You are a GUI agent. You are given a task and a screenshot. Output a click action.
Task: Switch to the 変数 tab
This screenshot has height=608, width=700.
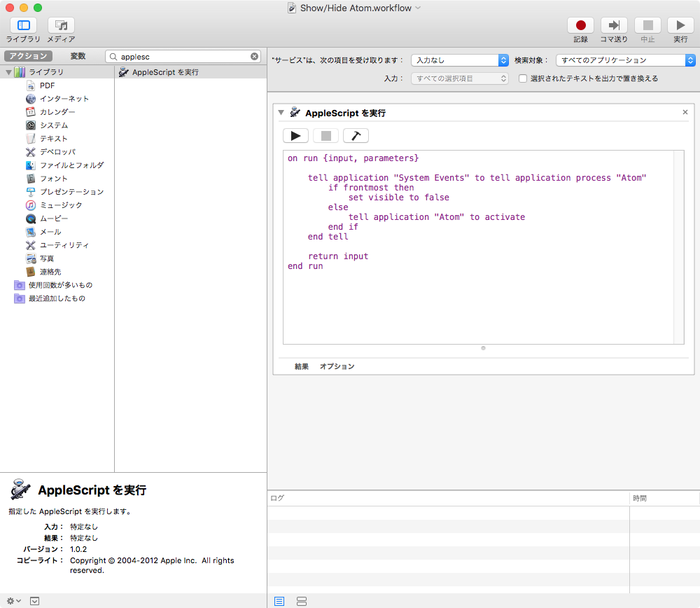[x=78, y=56]
